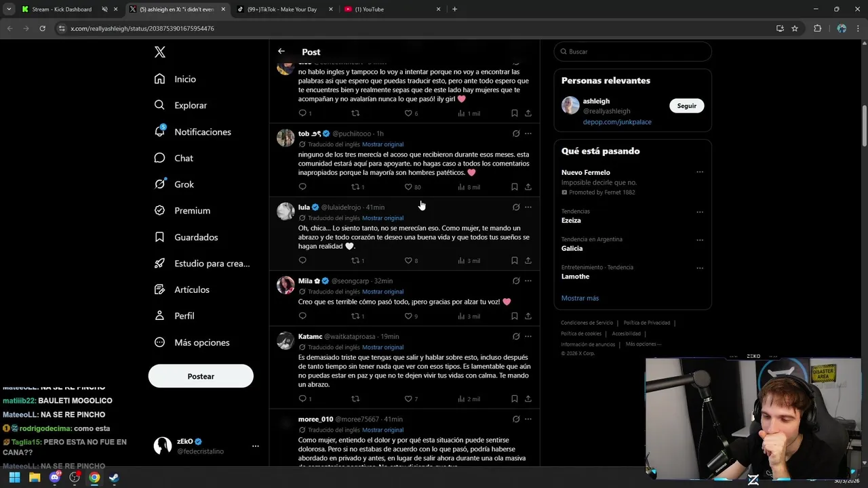Reply to the tob comment
This screenshot has width=868, height=488.
pyautogui.click(x=302, y=187)
